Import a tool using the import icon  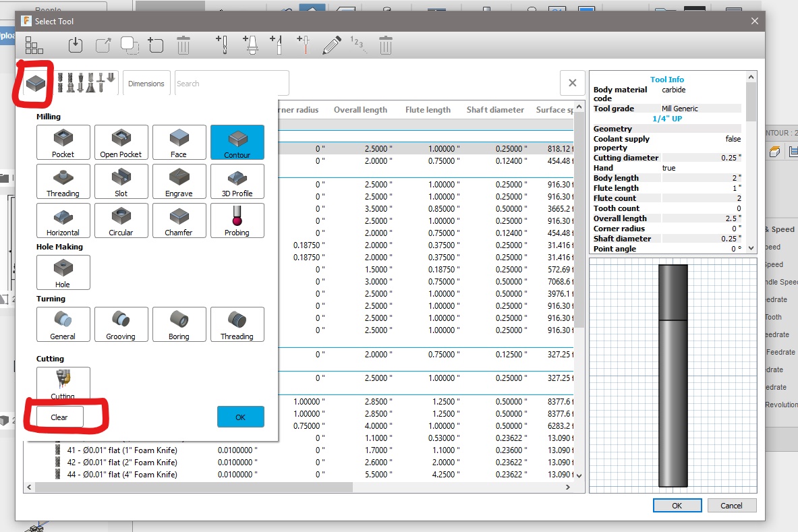click(x=75, y=45)
